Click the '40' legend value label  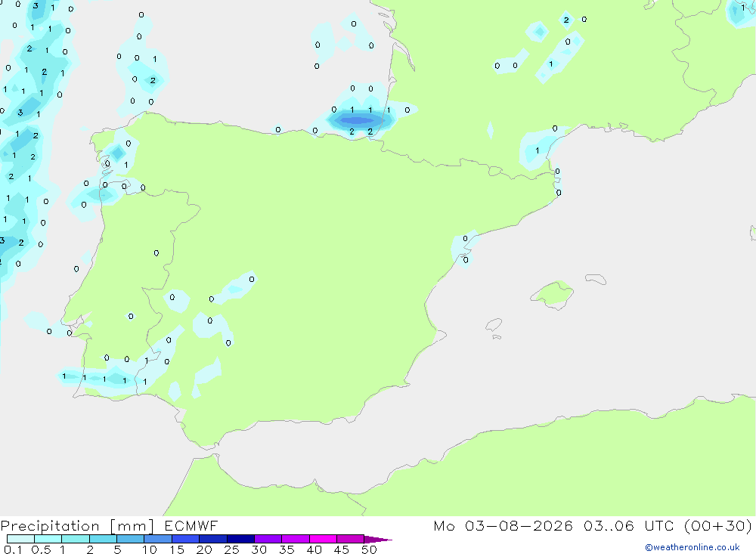[314, 549]
